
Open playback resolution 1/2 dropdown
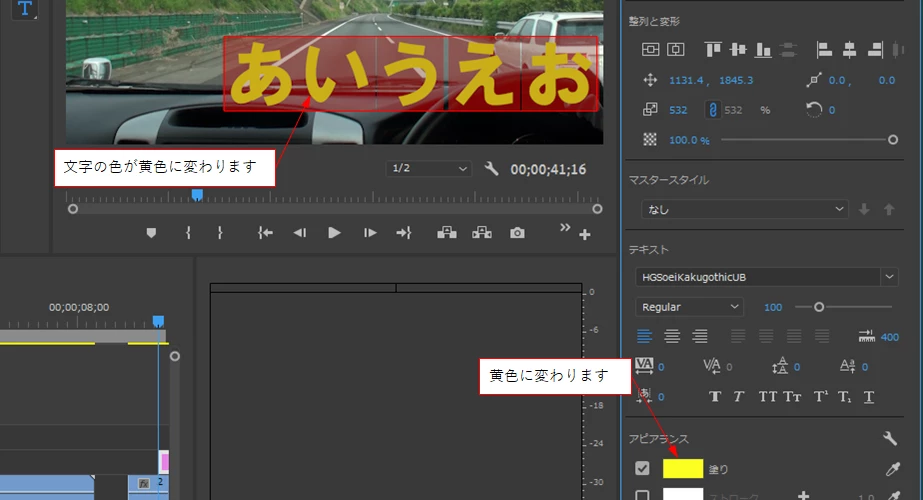pos(429,168)
